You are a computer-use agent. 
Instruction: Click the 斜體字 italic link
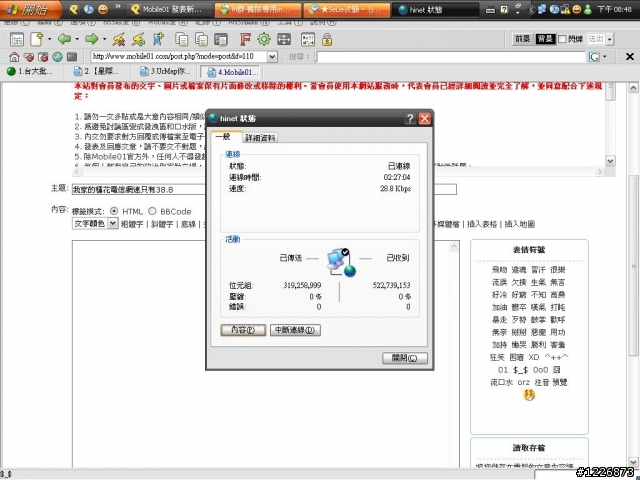click(x=162, y=224)
